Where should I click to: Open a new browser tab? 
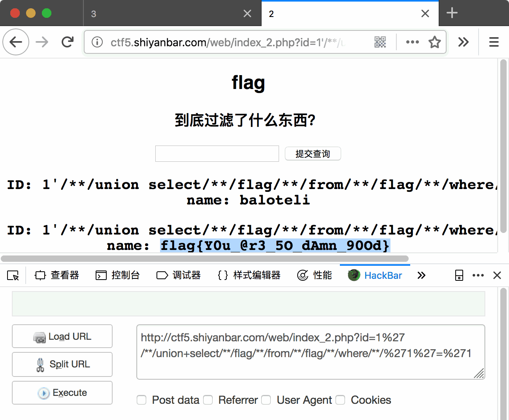[452, 13]
